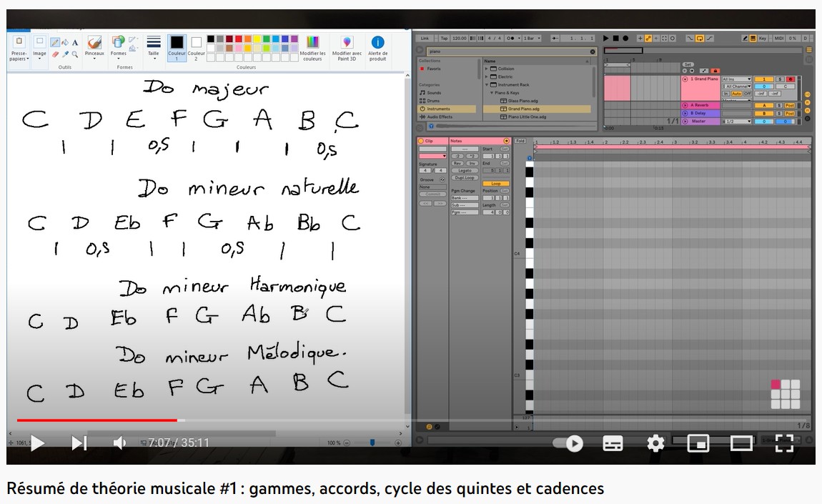Select the Text tool in Paint
The image size is (822, 504).
click(x=75, y=42)
